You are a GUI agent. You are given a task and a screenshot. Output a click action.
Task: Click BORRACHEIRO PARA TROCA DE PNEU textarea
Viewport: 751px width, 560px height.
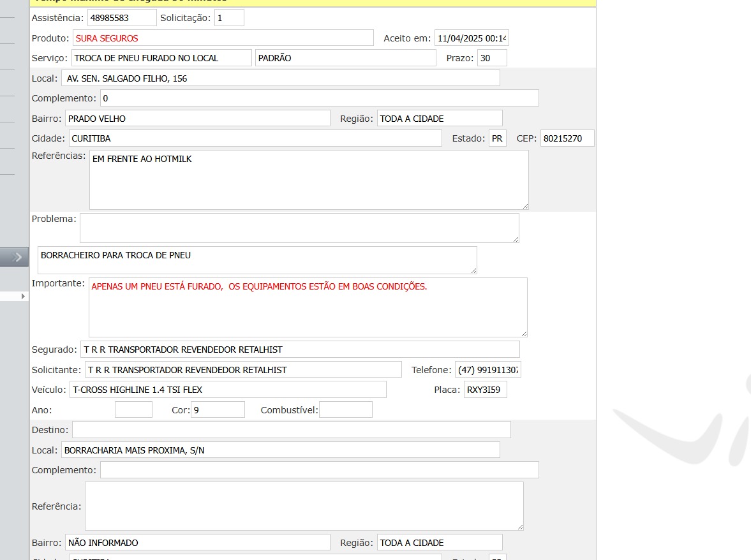[x=257, y=260]
